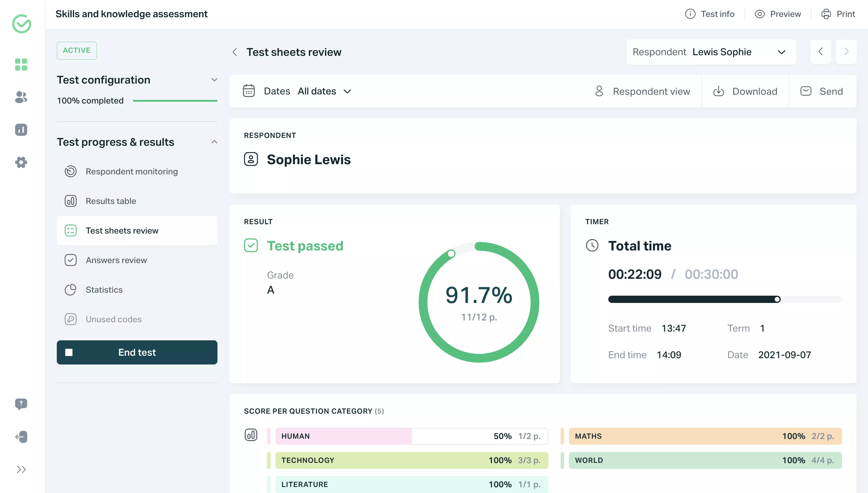This screenshot has width=868, height=493.
Task: Click the Test passed checkmark icon
Action: click(x=251, y=245)
